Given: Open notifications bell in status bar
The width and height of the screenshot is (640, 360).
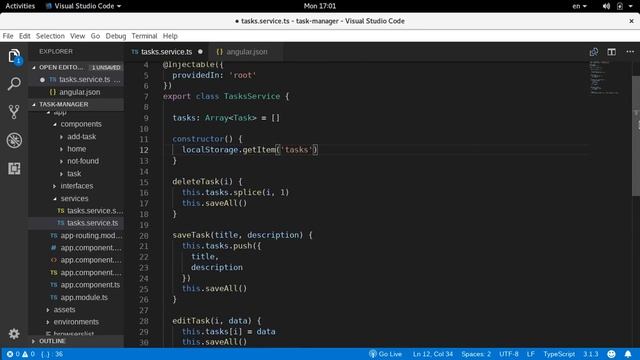Looking at the screenshot, I should point(628,354).
